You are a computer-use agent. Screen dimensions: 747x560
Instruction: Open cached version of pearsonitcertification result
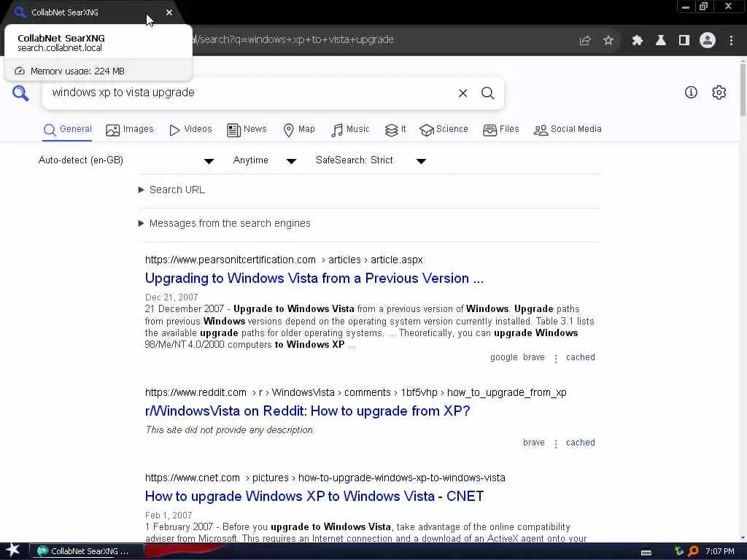(x=580, y=357)
